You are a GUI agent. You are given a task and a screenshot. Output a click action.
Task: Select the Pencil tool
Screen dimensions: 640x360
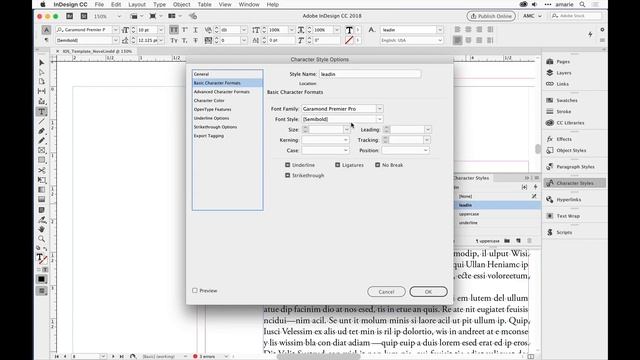(x=42, y=141)
